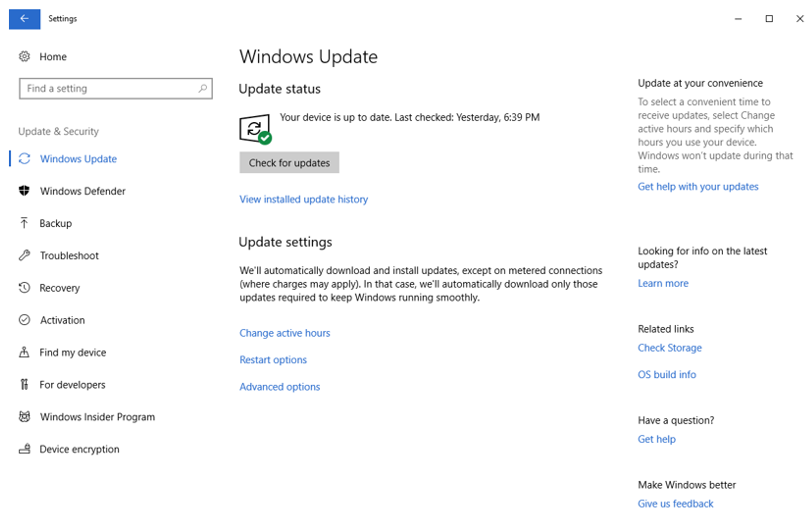Open View installed update history link

(x=303, y=199)
